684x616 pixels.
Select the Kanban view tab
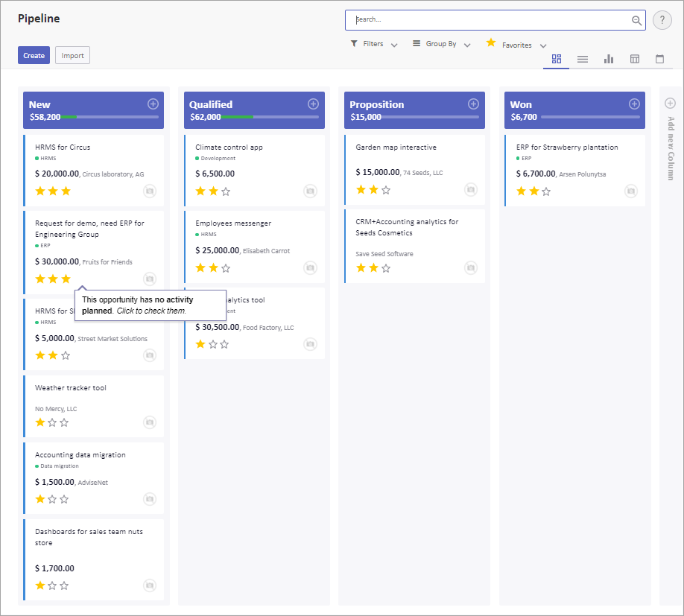click(x=556, y=59)
